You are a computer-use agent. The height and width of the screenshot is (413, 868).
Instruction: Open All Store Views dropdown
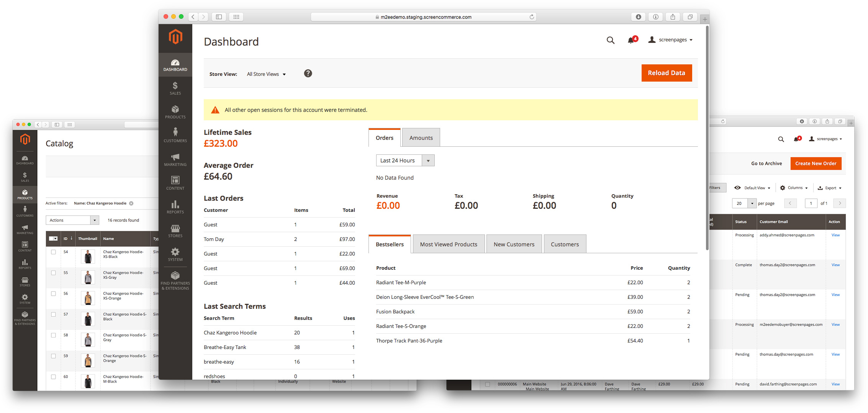pos(266,74)
